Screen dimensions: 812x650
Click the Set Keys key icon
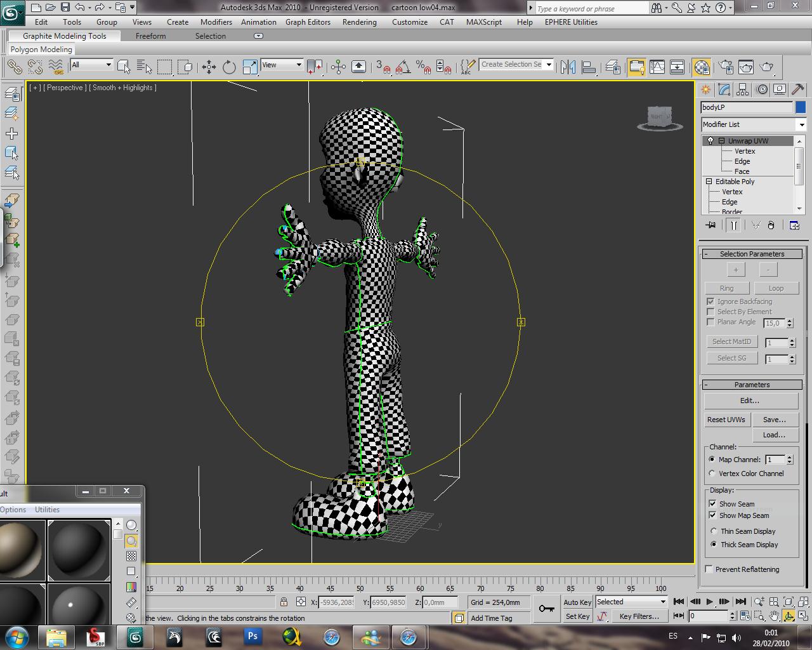coord(546,609)
